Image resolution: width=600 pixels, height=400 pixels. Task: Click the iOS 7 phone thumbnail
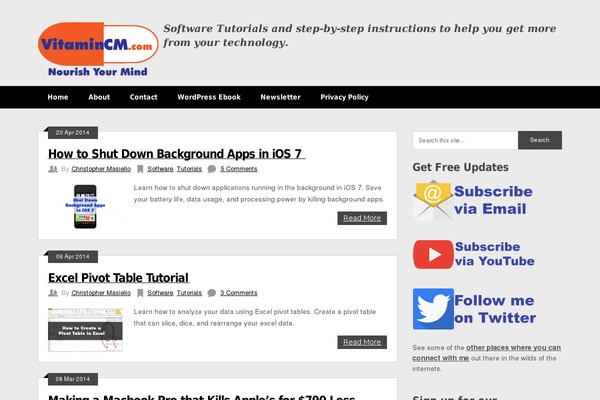[85, 207]
